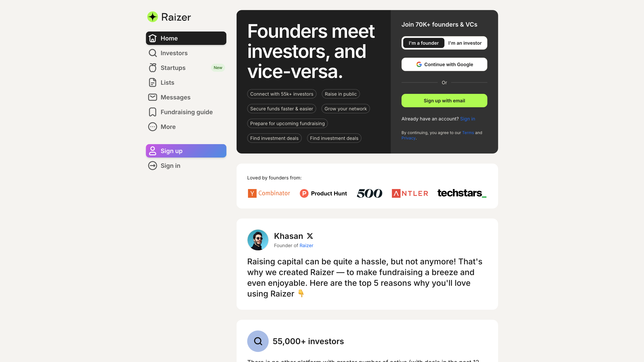Click the Sign in link below the form
The width and height of the screenshot is (644, 362).
(x=468, y=119)
